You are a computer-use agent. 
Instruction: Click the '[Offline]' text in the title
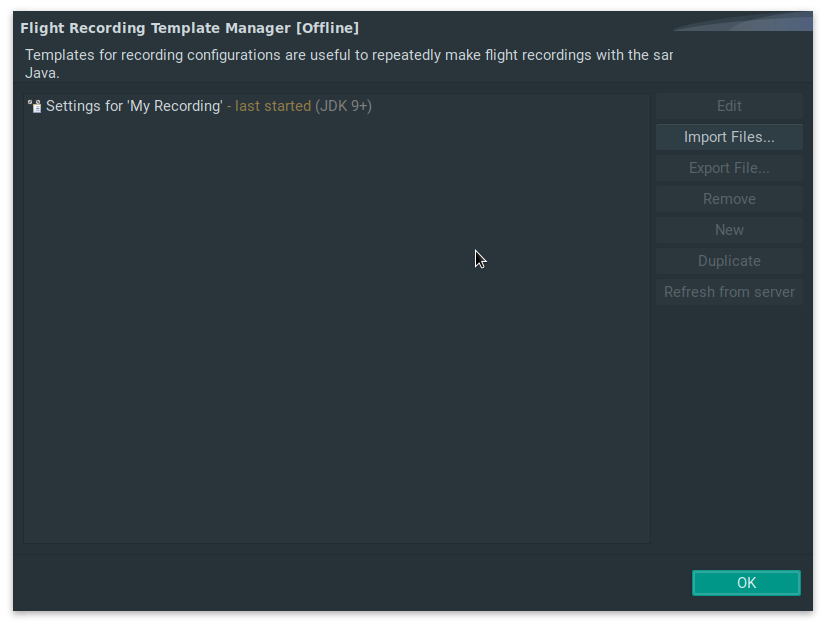click(327, 28)
